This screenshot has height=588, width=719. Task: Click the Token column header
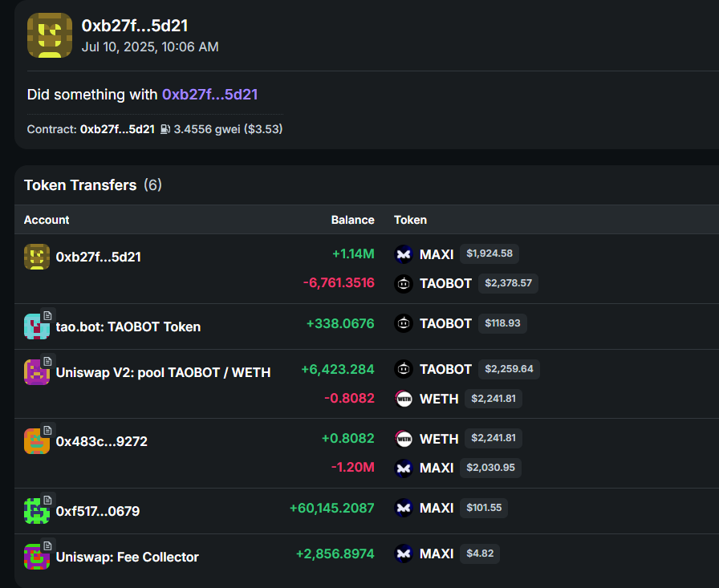coord(410,220)
